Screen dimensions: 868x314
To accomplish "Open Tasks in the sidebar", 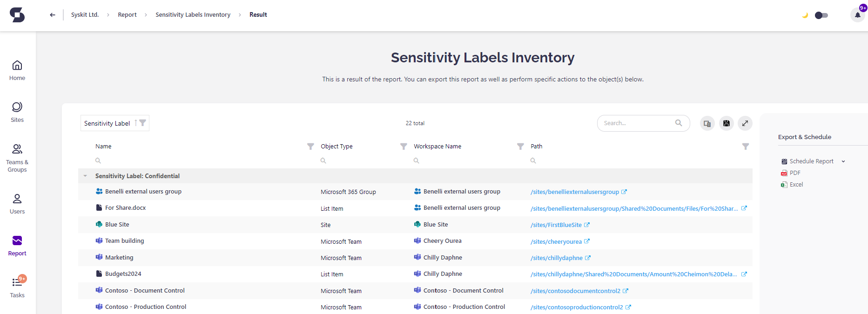I will (x=17, y=287).
